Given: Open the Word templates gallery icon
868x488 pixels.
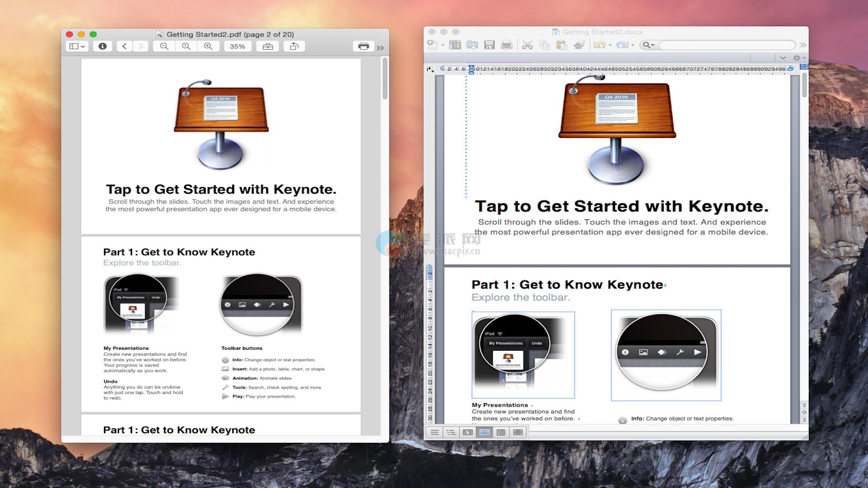Looking at the screenshot, I should click(x=455, y=45).
